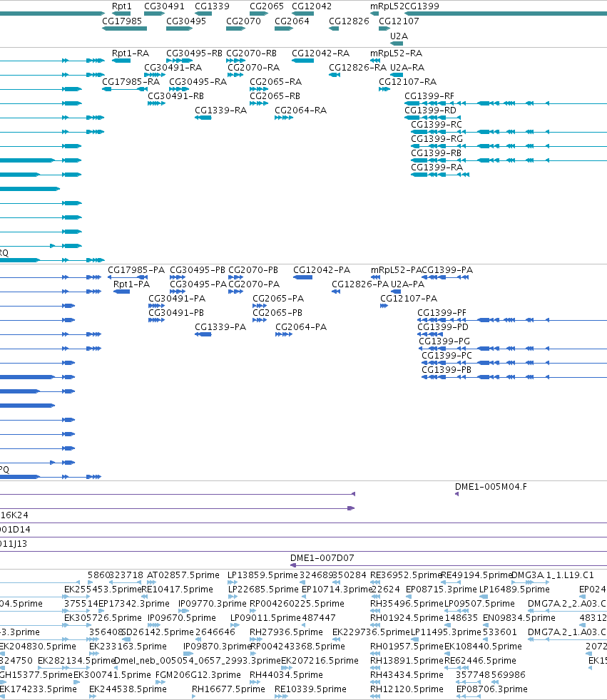Click protein CG12107-PA

(x=409, y=299)
